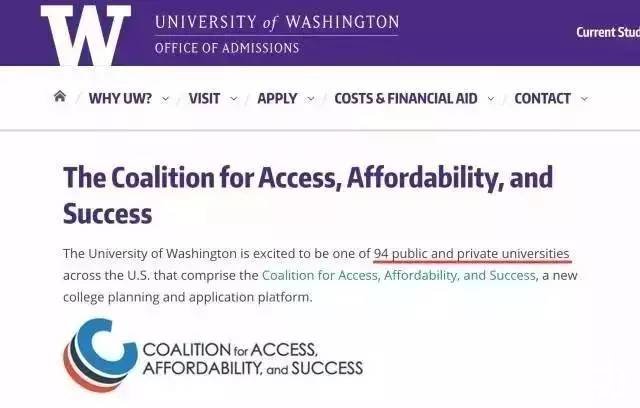Click underlined "94 public and private universities" text
The width and height of the screenshot is (640, 408).
pos(472,253)
